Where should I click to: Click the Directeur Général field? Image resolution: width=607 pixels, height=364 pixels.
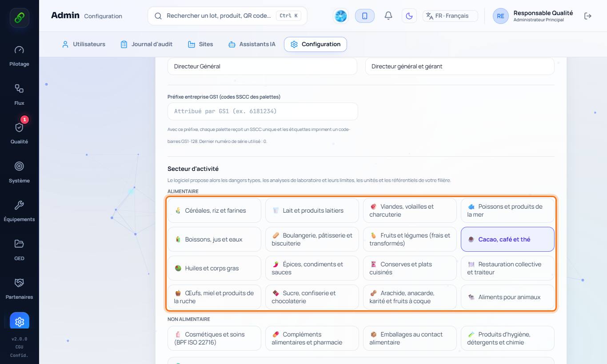pos(262,67)
